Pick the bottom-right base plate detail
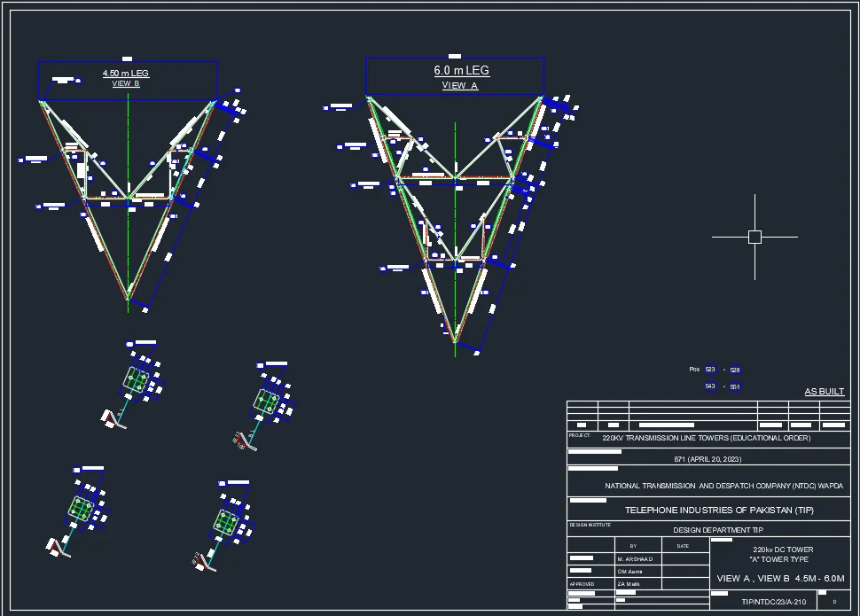 (x=226, y=521)
